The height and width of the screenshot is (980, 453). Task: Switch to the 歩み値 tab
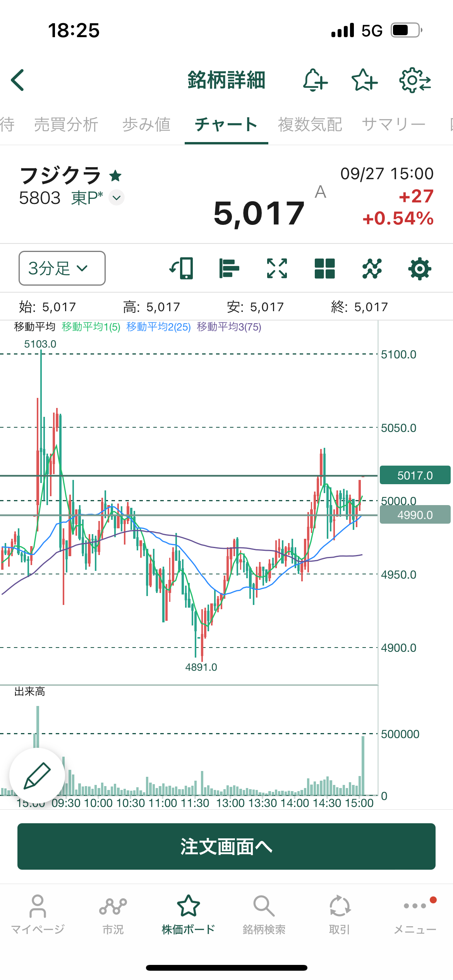(x=146, y=125)
